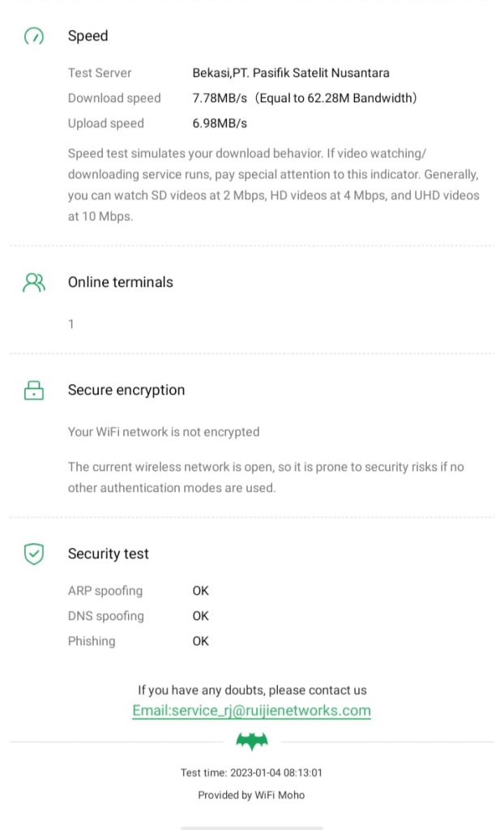Tap the Provided by WiFi Moho text
The width and height of the screenshot is (504, 830).
[252, 795]
